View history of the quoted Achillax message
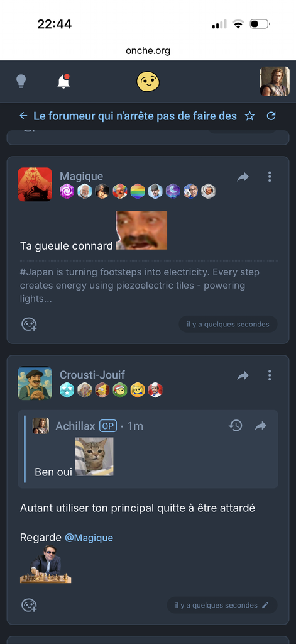296x644 pixels. click(x=235, y=426)
